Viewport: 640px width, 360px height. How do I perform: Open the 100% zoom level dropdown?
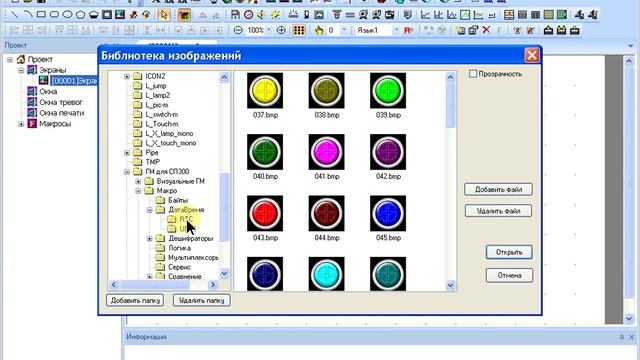click(x=269, y=30)
